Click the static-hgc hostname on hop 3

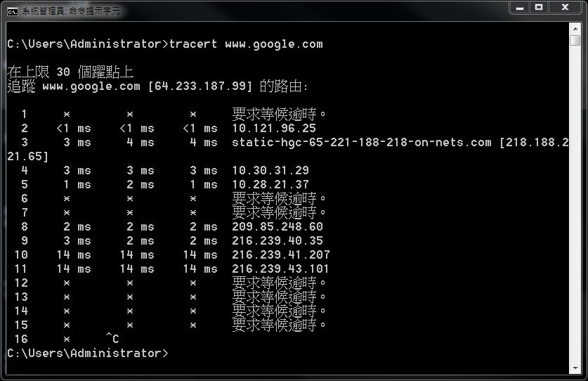[361, 143]
